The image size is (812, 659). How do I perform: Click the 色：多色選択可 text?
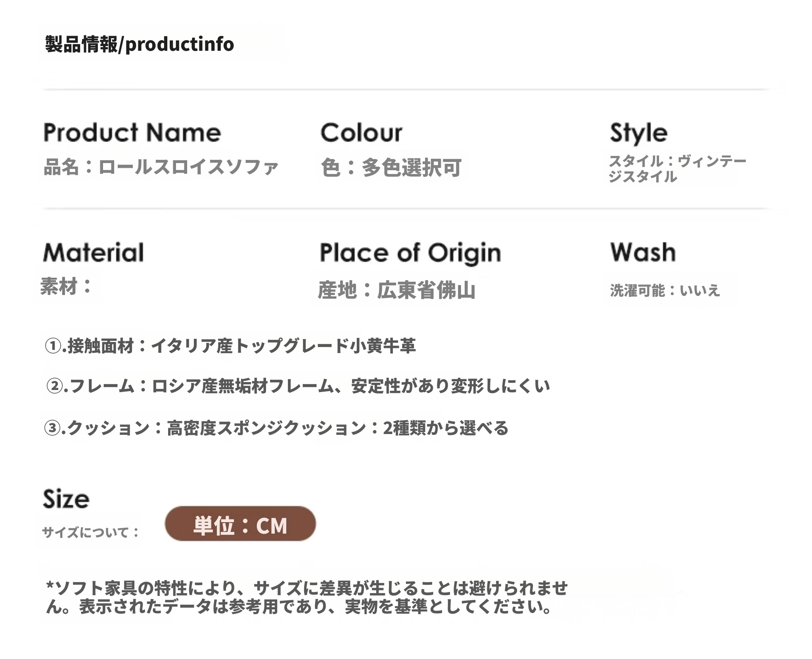(391, 167)
